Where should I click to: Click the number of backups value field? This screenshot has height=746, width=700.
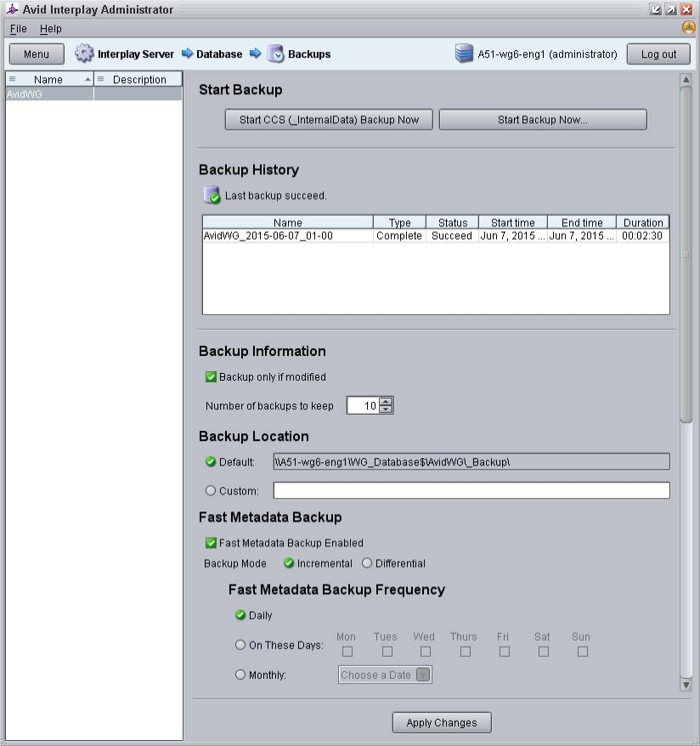pos(364,405)
